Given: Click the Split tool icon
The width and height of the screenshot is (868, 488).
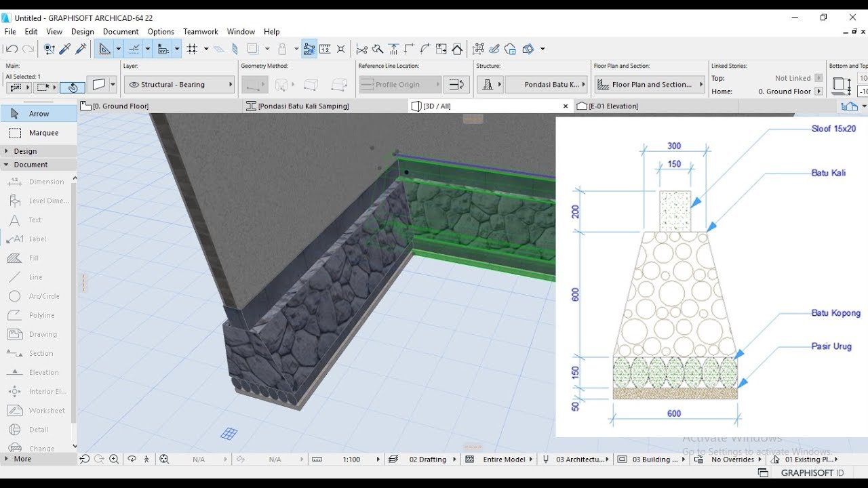Looking at the screenshot, I should [378, 49].
